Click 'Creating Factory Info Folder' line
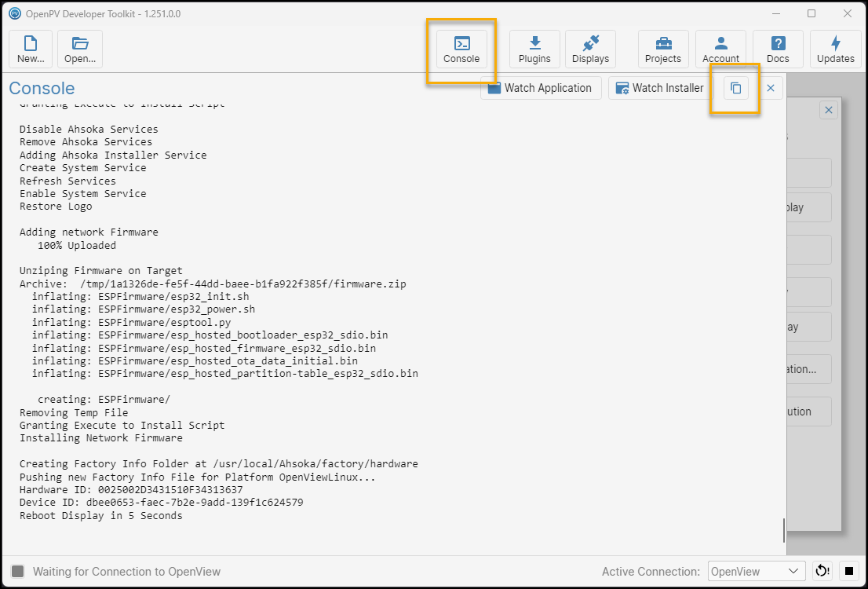 click(x=219, y=464)
